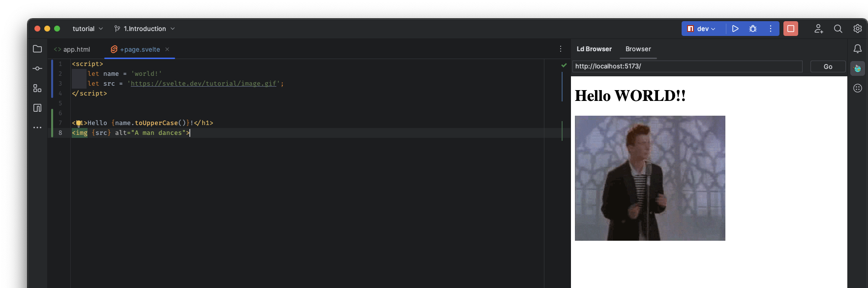Close the +page.svelte tab

pos(167,49)
